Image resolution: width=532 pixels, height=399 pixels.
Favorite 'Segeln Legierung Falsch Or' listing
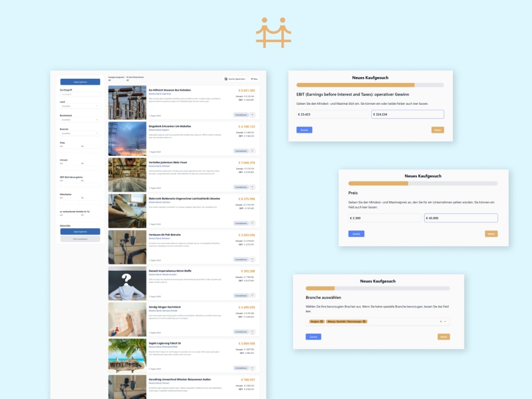tap(252, 368)
